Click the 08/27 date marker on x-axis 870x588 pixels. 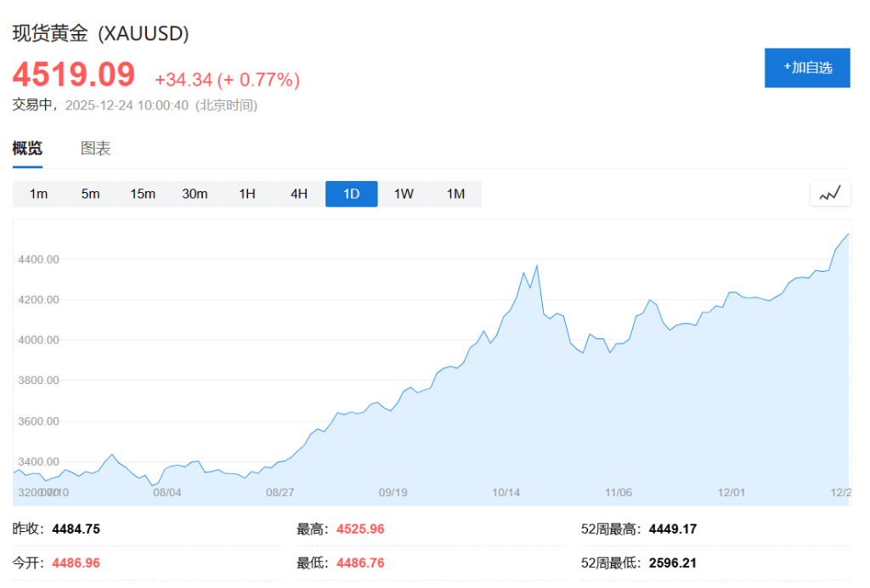pyautogui.click(x=280, y=492)
